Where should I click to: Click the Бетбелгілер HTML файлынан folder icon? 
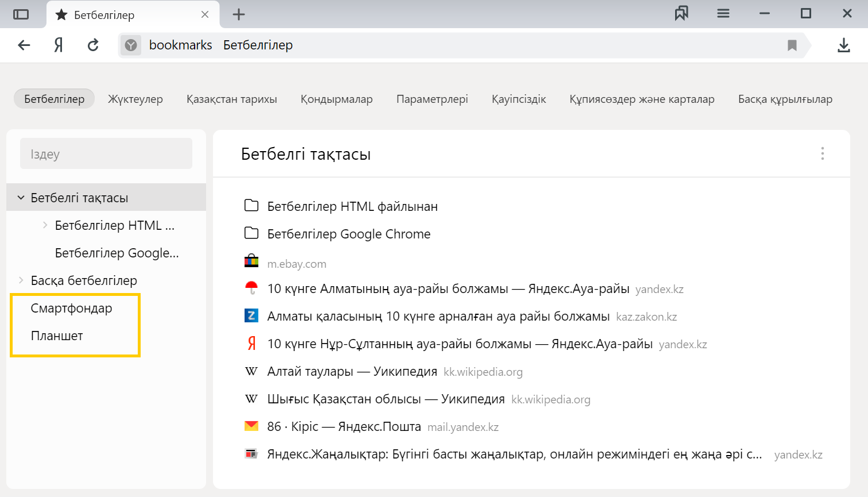(251, 206)
